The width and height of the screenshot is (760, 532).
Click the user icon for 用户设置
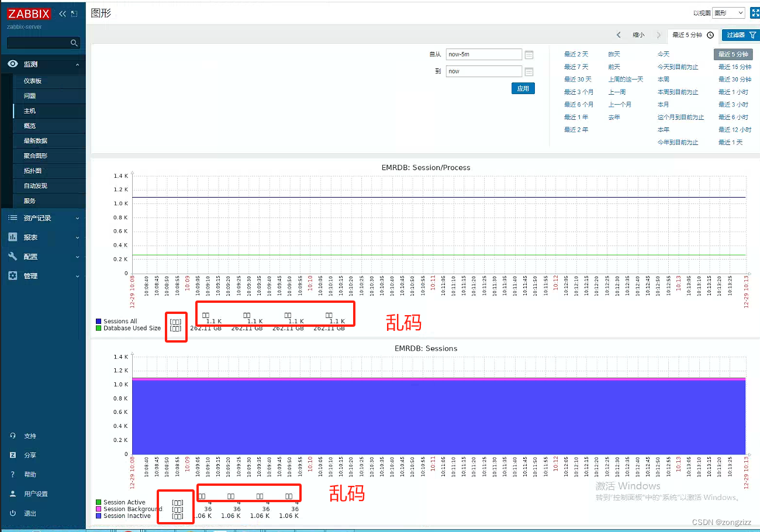13,494
